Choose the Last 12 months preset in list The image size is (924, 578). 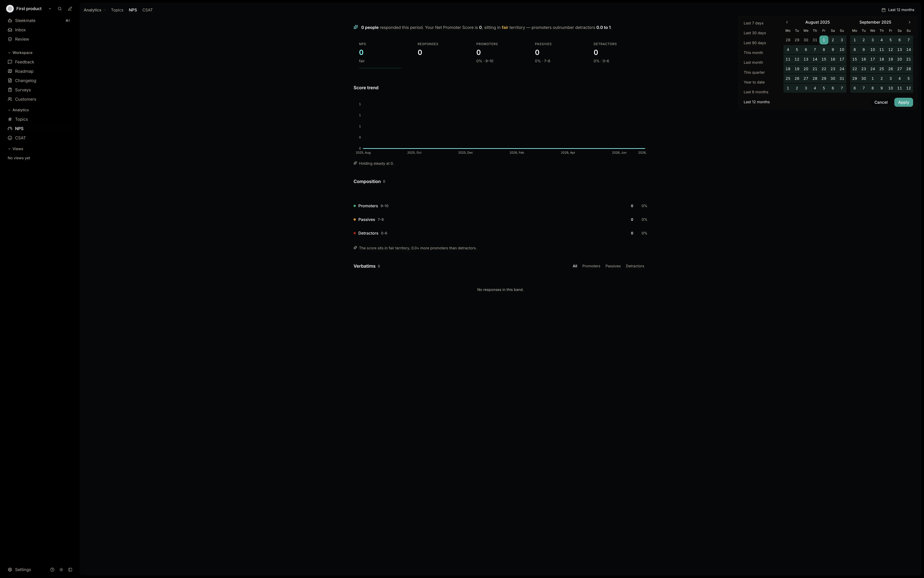pos(756,102)
